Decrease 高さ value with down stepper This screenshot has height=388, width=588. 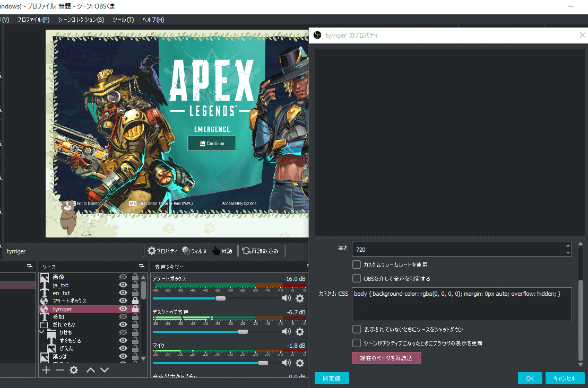tap(568, 253)
